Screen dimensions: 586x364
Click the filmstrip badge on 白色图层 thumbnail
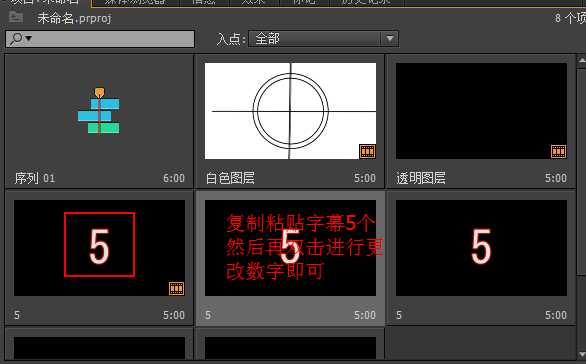[367, 151]
